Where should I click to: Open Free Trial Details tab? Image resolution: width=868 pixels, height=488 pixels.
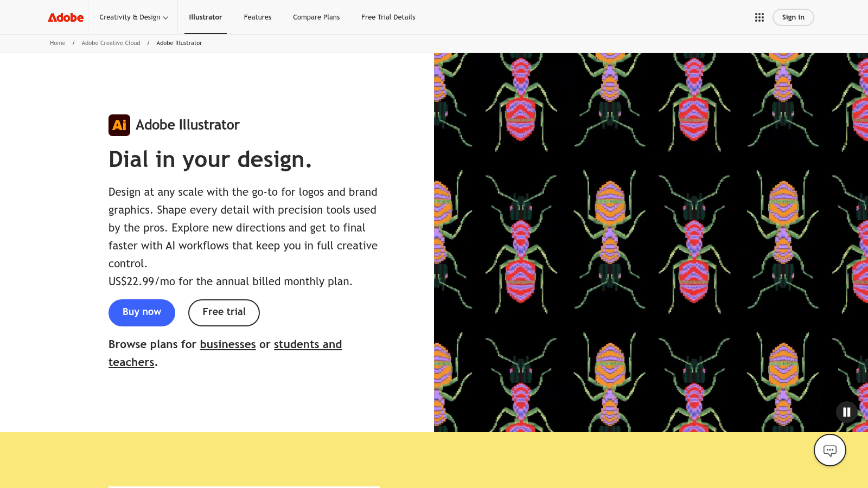388,17
